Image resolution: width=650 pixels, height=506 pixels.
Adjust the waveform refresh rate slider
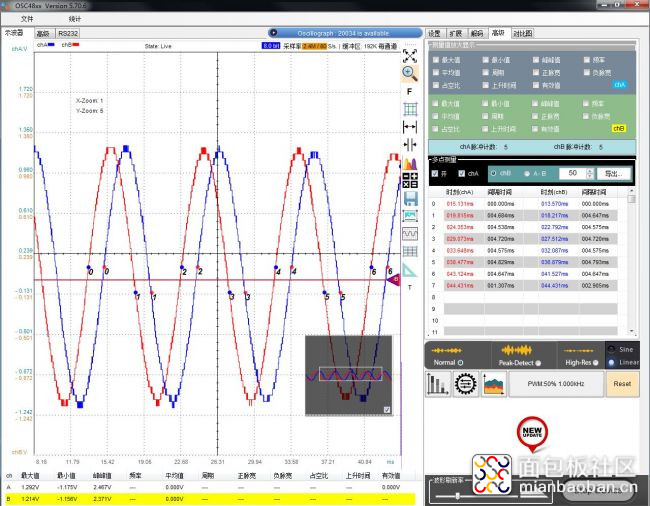point(457,496)
